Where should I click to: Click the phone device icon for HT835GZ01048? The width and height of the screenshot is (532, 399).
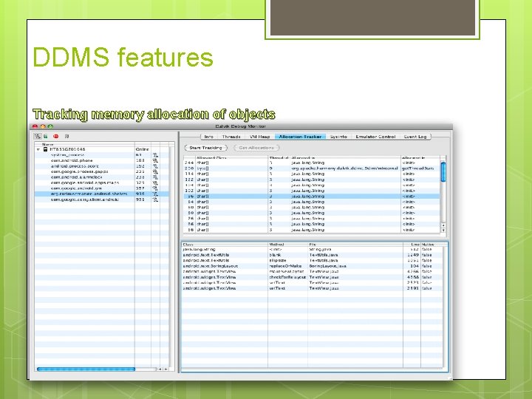coord(46,149)
